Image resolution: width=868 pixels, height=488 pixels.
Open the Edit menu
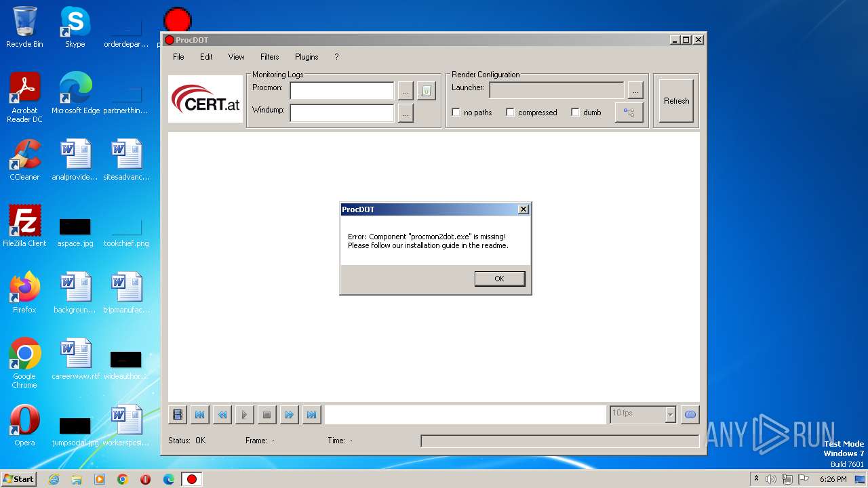(x=206, y=57)
